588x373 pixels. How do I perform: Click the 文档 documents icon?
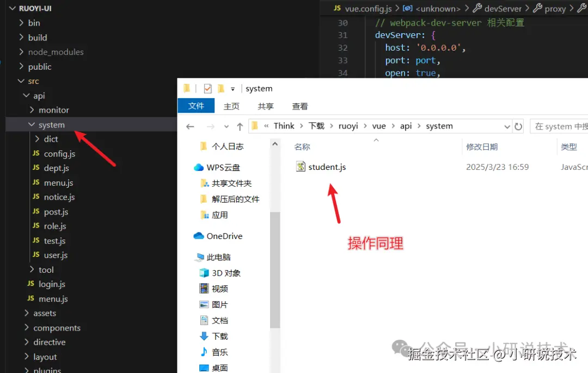(204, 320)
